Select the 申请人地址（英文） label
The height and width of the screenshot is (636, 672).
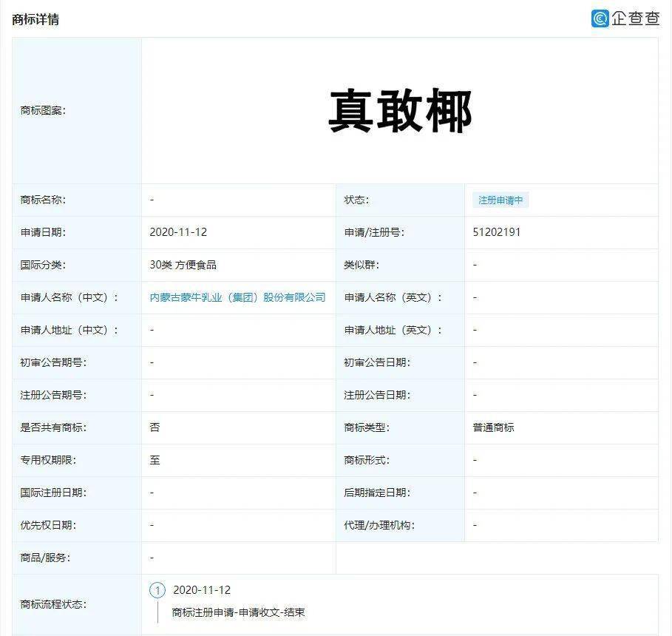393,330
